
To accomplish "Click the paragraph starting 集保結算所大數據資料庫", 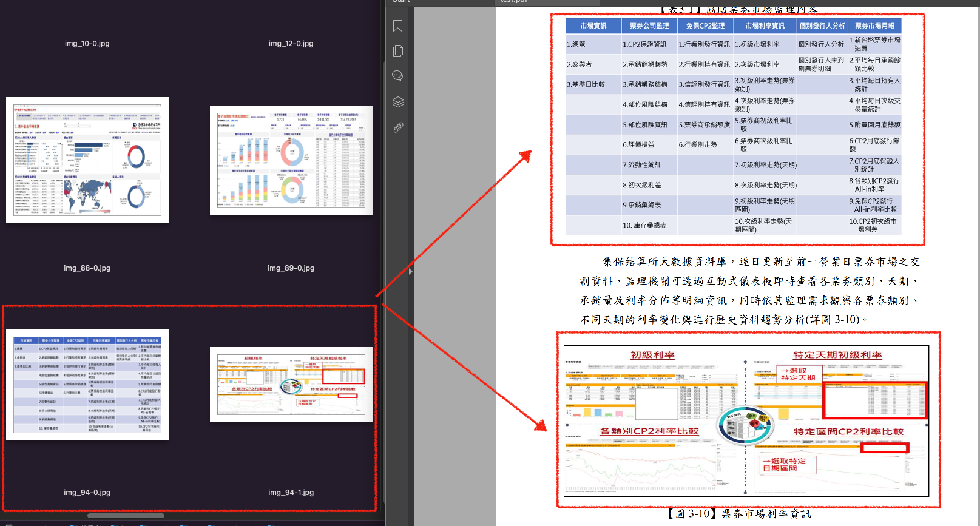I will coord(750,290).
